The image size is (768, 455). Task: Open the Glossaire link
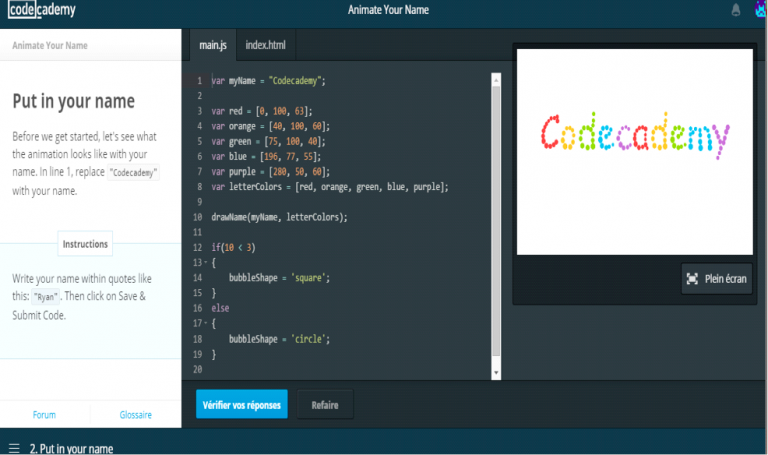pos(136,415)
